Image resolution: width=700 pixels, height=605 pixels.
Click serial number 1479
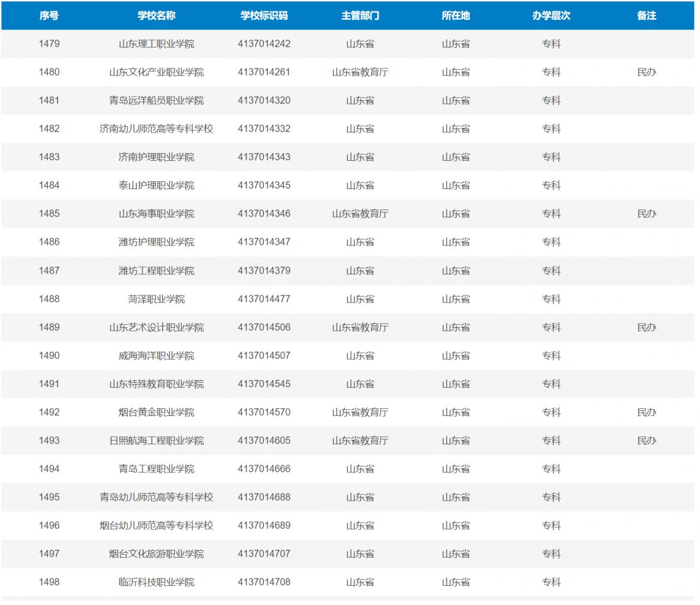point(49,44)
